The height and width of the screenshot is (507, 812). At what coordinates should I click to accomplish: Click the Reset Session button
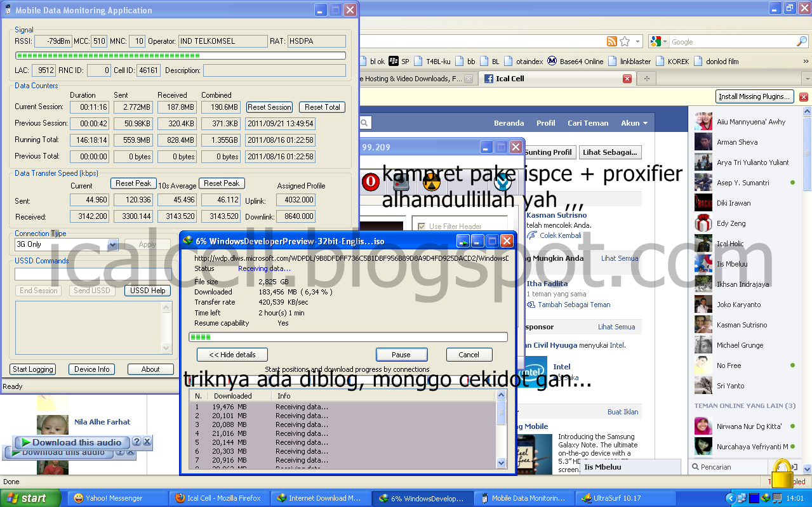[269, 107]
